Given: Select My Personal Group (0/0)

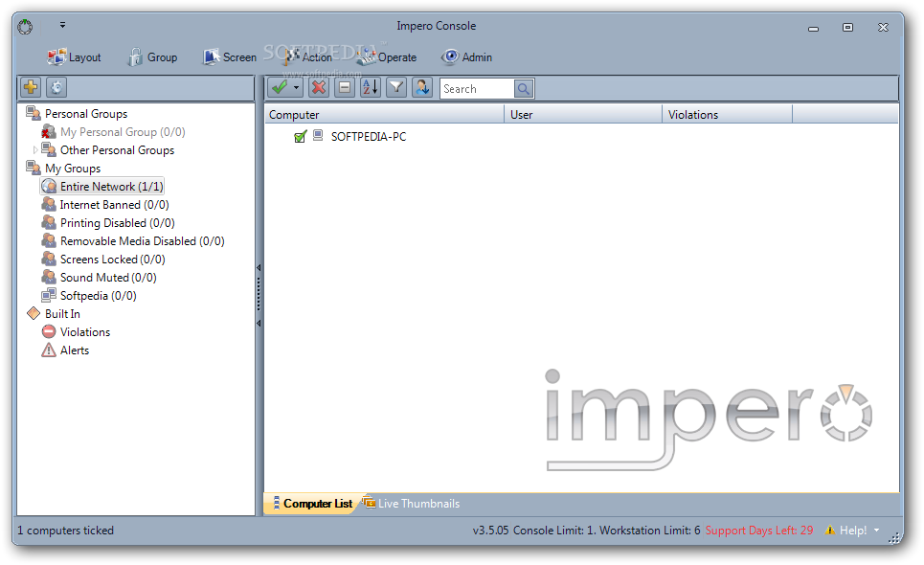Looking at the screenshot, I should coord(123,132).
